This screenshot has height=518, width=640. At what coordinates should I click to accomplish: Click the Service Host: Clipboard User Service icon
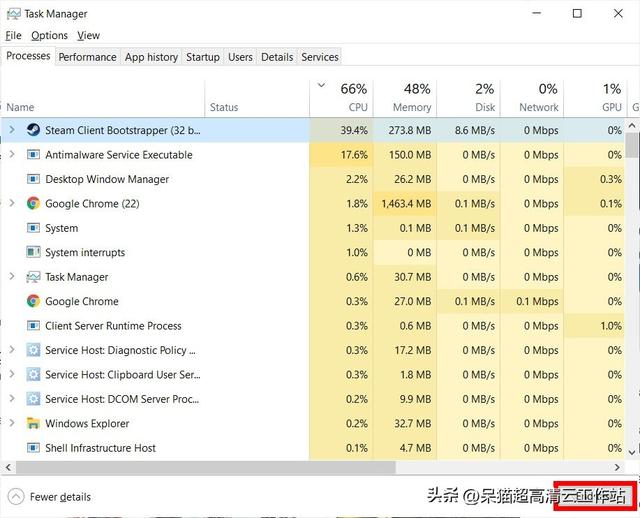[33, 374]
